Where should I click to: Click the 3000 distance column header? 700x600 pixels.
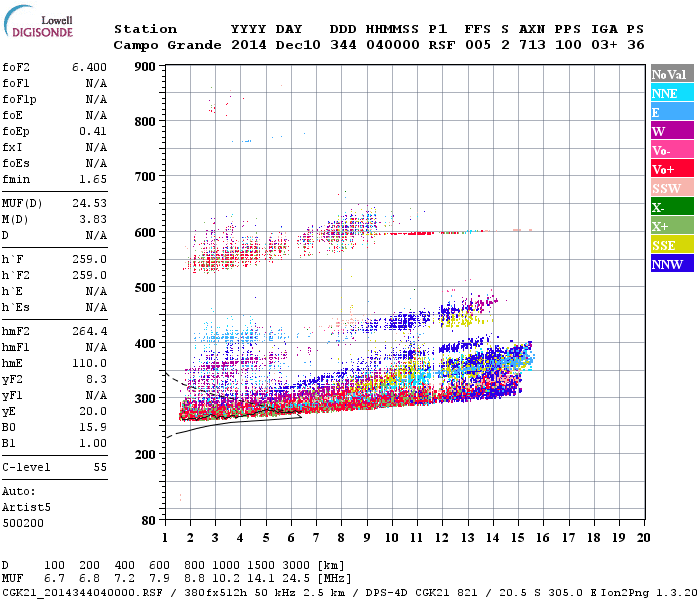click(296, 565)
